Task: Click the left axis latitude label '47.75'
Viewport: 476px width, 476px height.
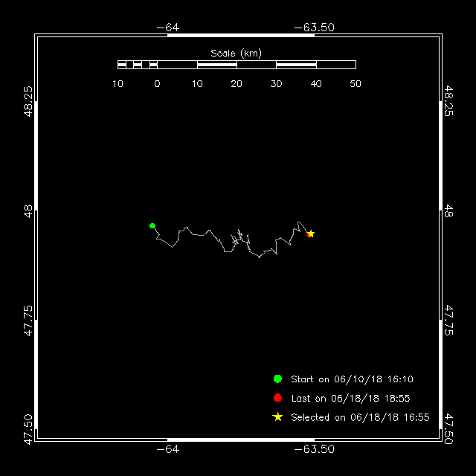Action: [x=28, y=321]
